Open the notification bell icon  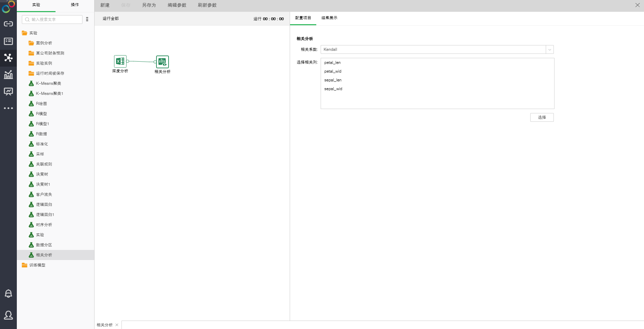tap(8, 294)
